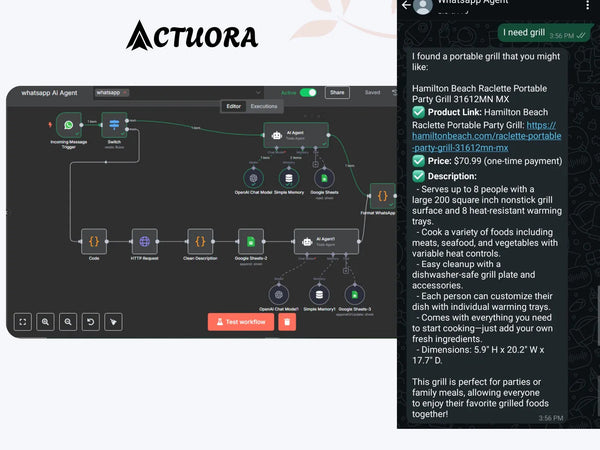Select the Switch node
Viewport: 600px width, 450px height.
(x=114, y=125)
